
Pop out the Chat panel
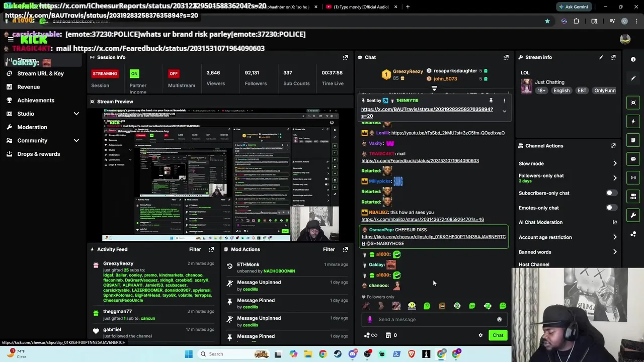coord(506,57)
